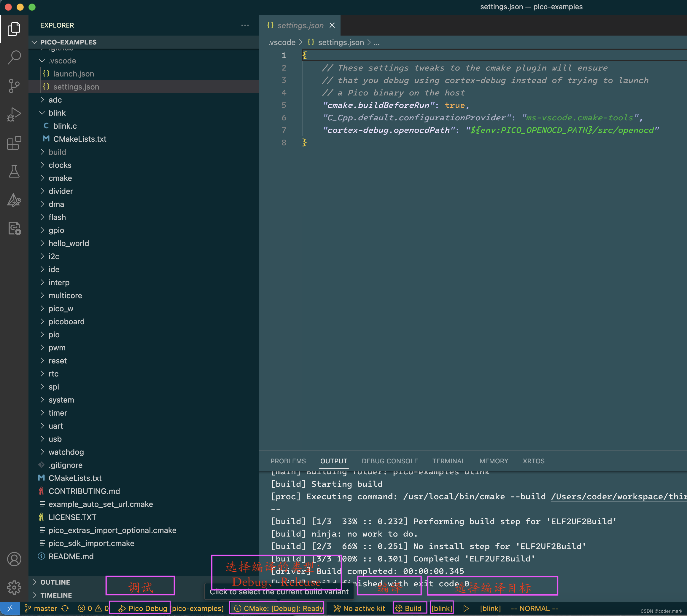Click the errors and warnings indicator
The width and height of the screenshot is (687, 616).
pyautogui.click(x=91, y=608)
